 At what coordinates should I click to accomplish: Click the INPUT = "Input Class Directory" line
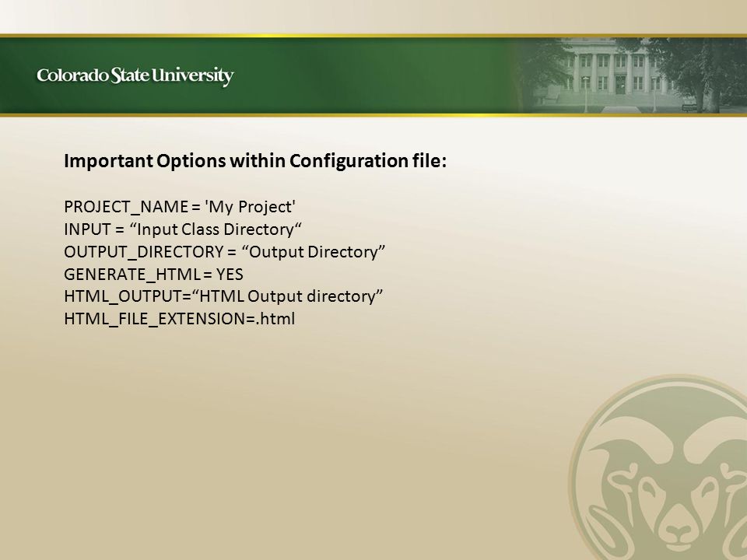tap(183, 229)
